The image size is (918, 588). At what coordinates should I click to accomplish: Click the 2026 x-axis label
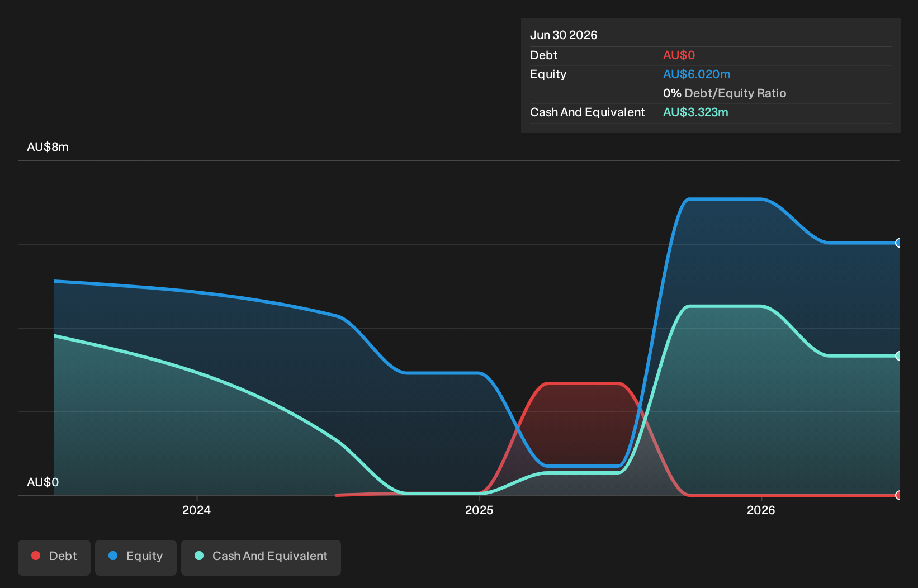click(761, 510)
